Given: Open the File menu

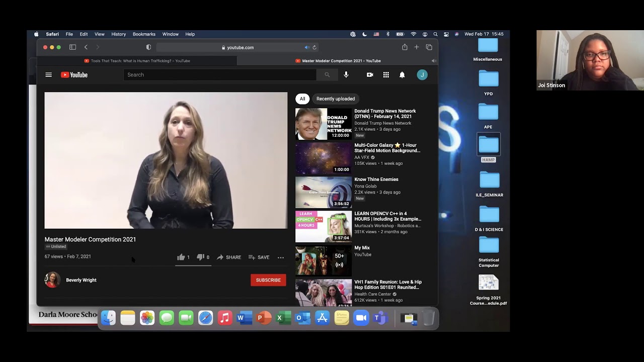Looking at the screenshot, I should [69, 34].
